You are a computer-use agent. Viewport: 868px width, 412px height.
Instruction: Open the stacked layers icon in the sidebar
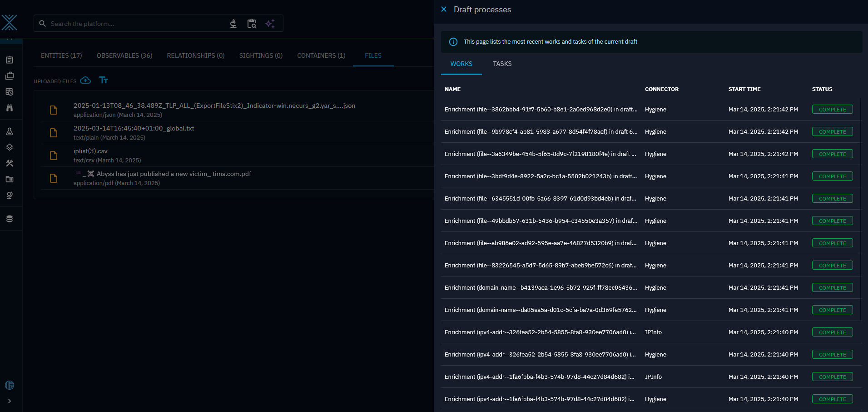(10, 147)
